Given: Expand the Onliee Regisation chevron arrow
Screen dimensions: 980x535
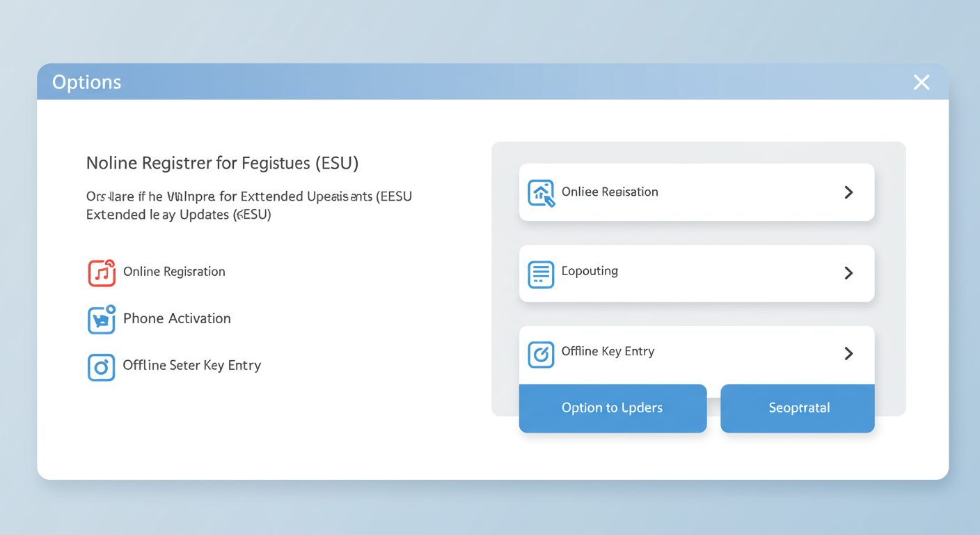Looking at the screenshot, I should pyautogui.click(x=848, y=192).
